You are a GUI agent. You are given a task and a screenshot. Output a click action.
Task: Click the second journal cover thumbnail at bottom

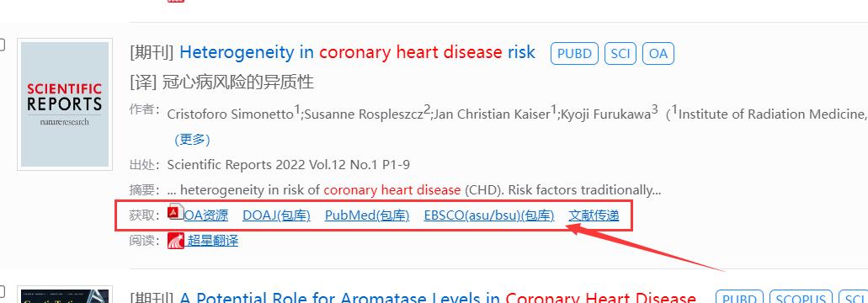click(x=65, y=295)
